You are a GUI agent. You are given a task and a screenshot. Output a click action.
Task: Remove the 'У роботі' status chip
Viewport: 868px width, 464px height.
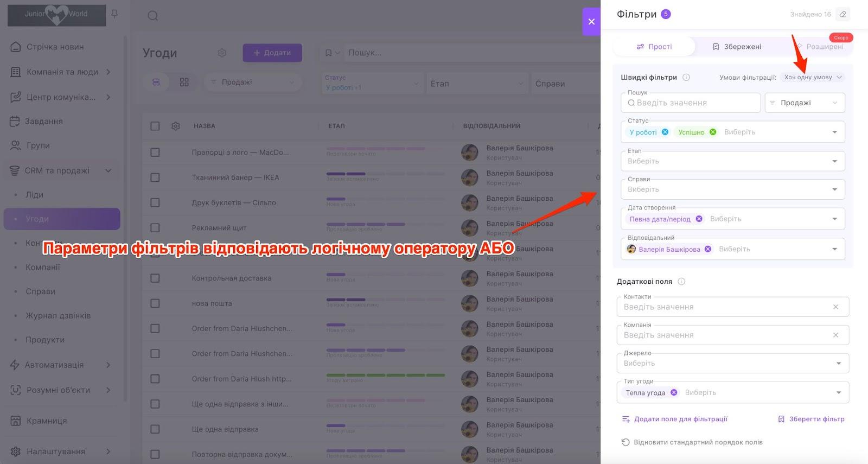click(665, 132)
